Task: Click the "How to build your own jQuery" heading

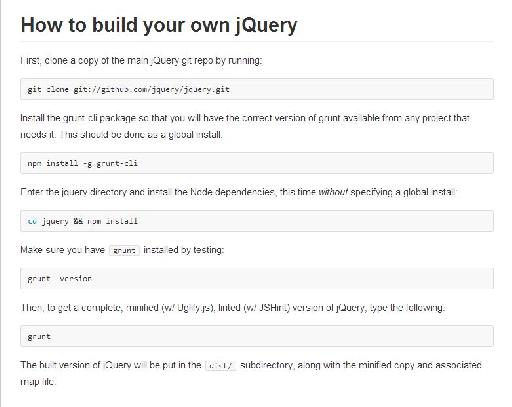Action: click(159, 26)
